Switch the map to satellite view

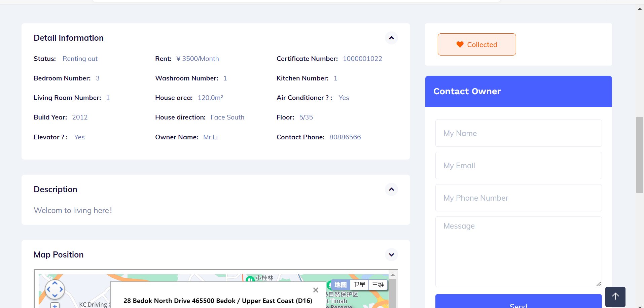(x=359, y=284)
